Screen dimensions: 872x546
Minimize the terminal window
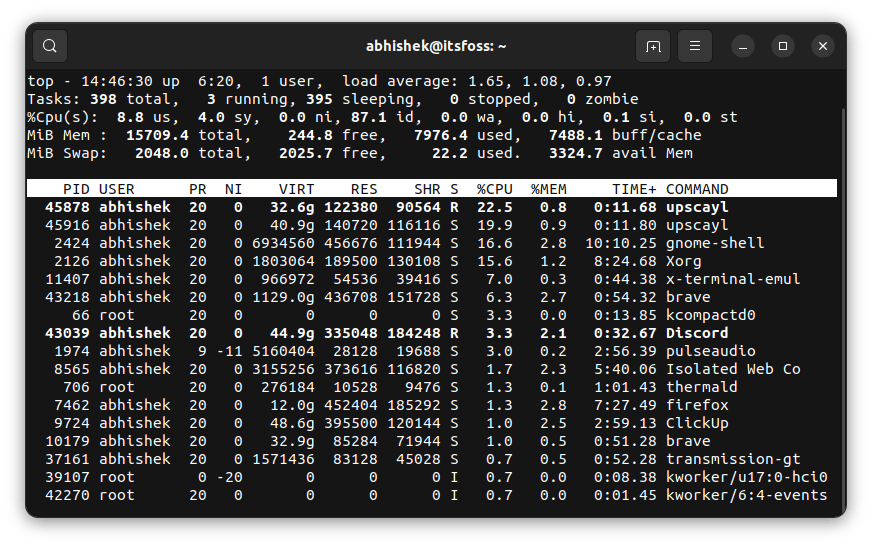tap(743, 46)
